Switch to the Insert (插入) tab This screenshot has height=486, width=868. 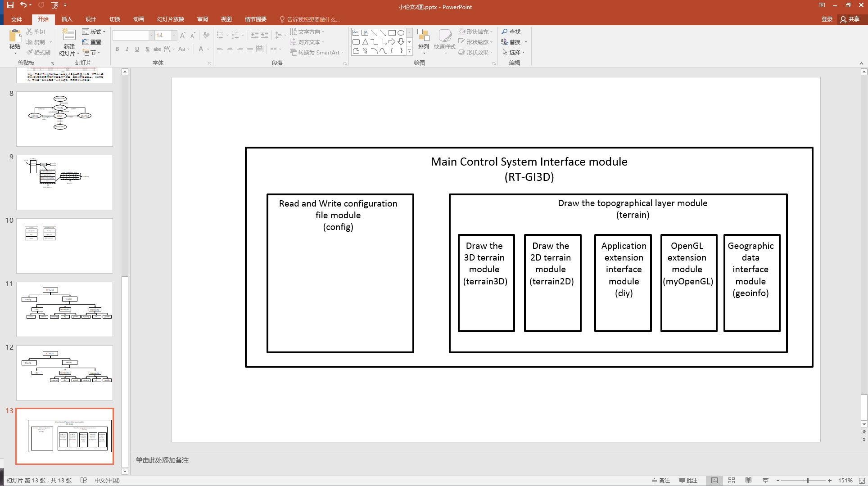67,19
